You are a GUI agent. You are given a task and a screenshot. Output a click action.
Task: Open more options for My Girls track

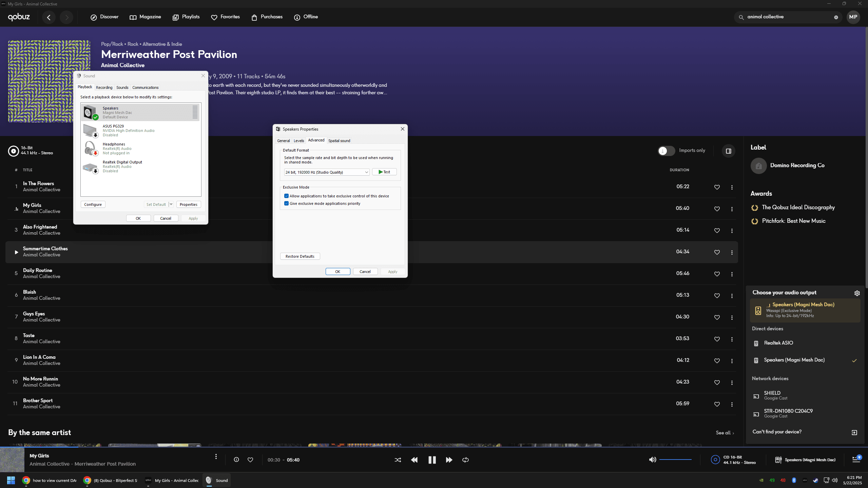(732, 209)
